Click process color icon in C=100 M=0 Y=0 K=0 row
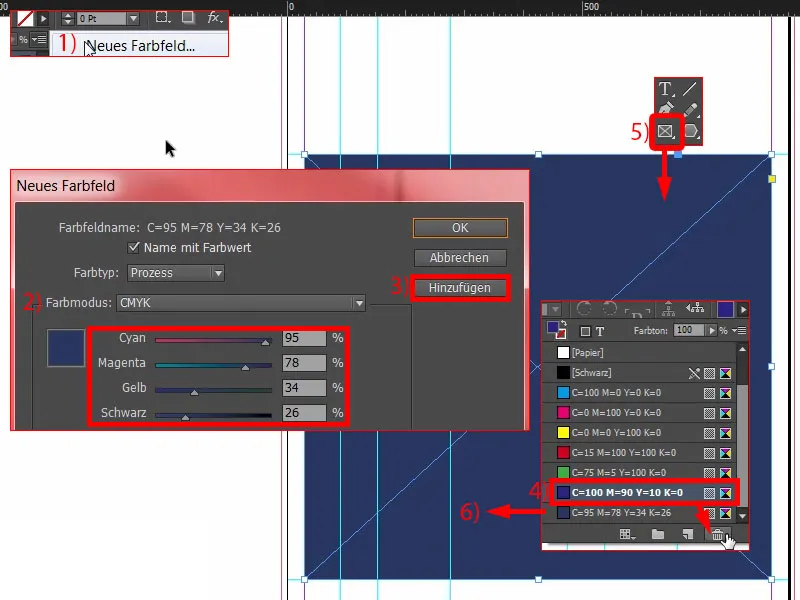 [709, 393]
